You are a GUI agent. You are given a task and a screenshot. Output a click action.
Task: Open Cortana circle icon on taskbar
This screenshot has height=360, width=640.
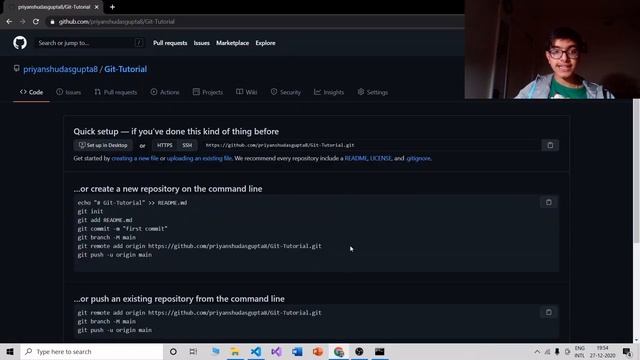click(173, 351)
